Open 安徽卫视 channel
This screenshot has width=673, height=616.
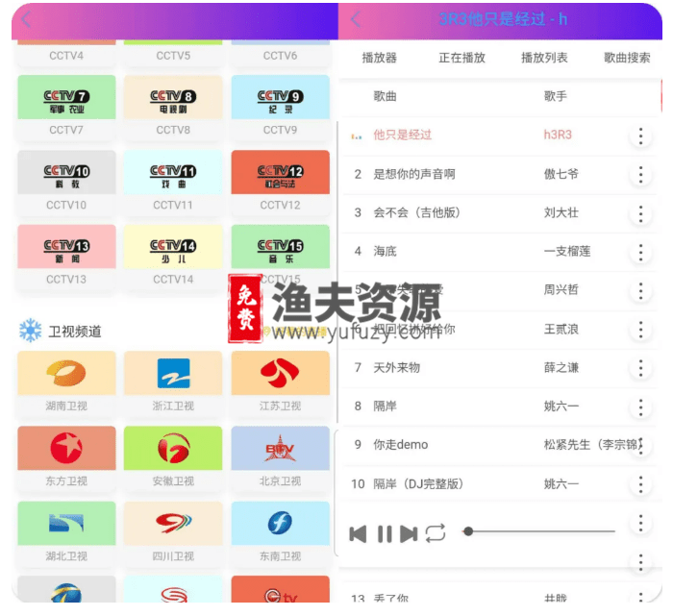[173, 457]
